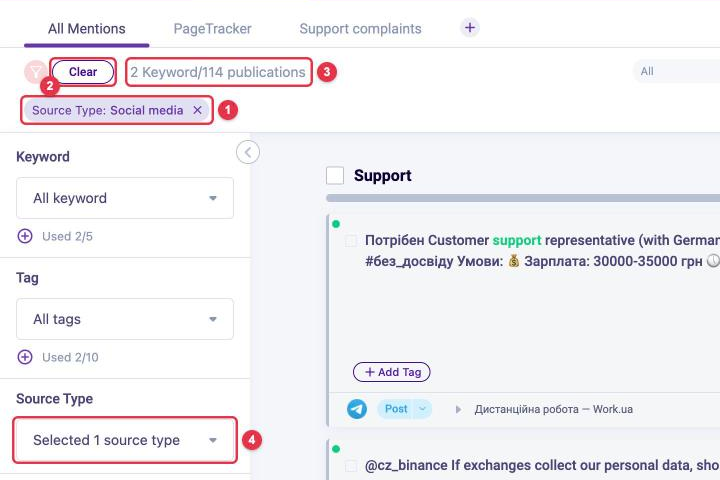The height and width of the screenshot is (480, 720).
Task: Select the @cz_binance mention checkbox
Action: (351, 466)
